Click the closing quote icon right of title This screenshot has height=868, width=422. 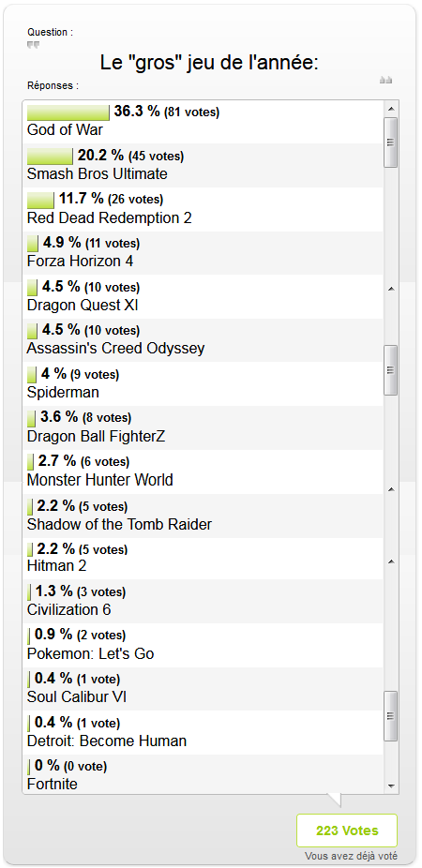(x=386, y=81)
